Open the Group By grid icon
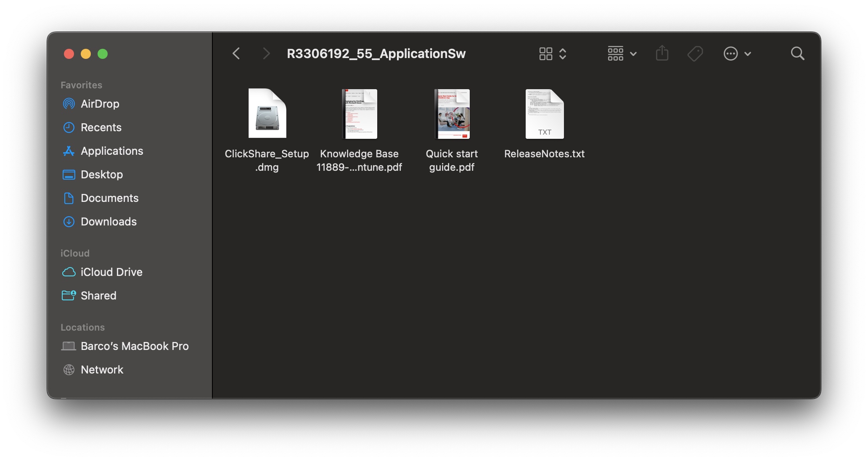 (x=615, y=54)
